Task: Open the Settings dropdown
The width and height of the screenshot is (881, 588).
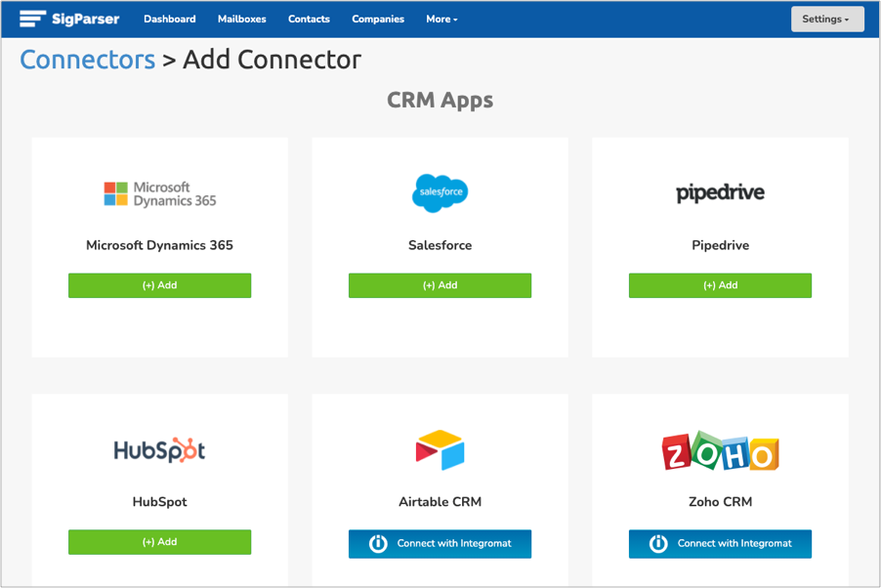Action: [827, 20]
